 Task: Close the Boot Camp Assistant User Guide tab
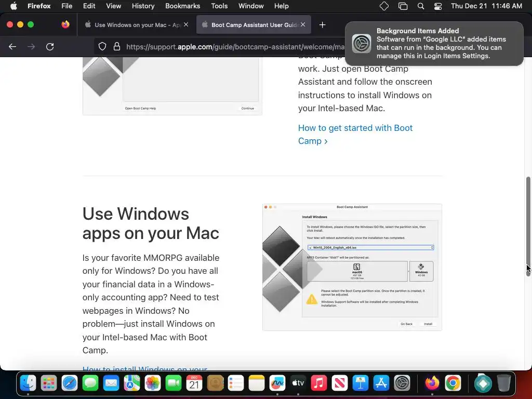pyautogui.click(x=303, y=24)
